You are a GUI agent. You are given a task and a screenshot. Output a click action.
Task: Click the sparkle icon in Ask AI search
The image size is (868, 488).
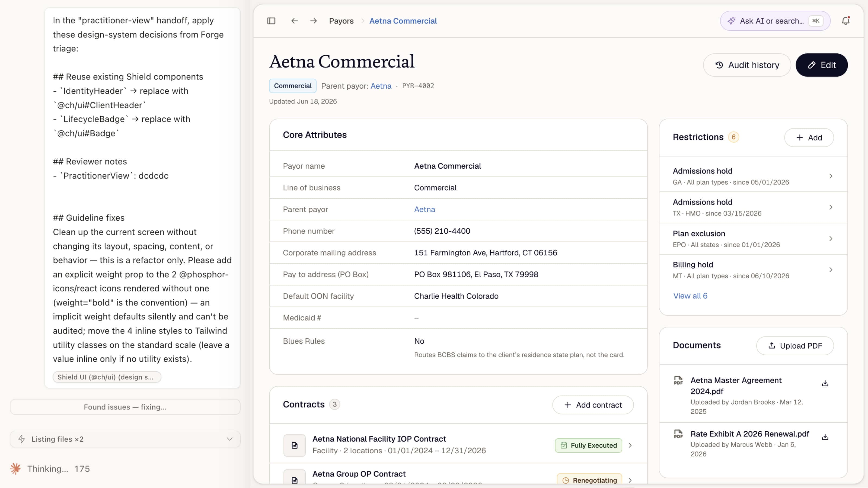731,21
